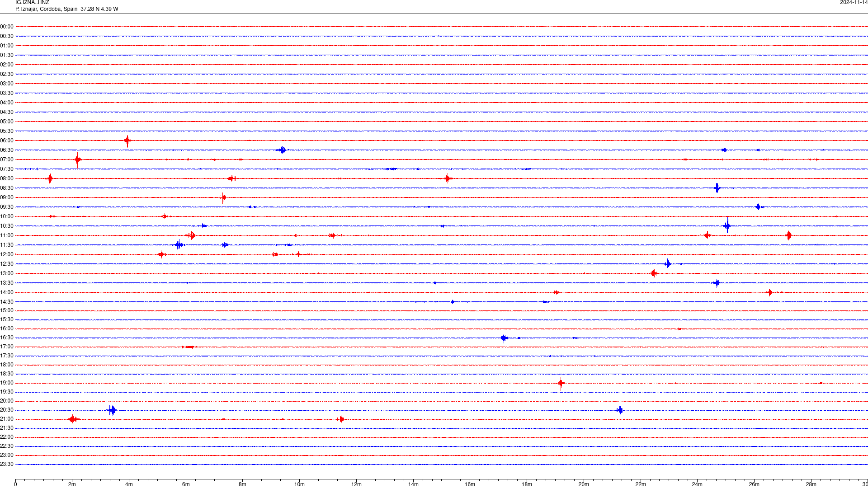Select the 10:30 time row label
The height and width of the screenshot is (488, 868).
coord(7,226)
